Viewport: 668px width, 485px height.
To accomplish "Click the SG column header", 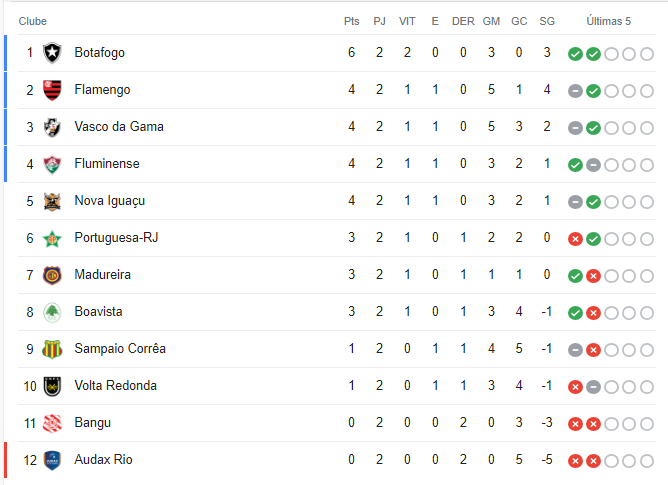I will [547, 21].
